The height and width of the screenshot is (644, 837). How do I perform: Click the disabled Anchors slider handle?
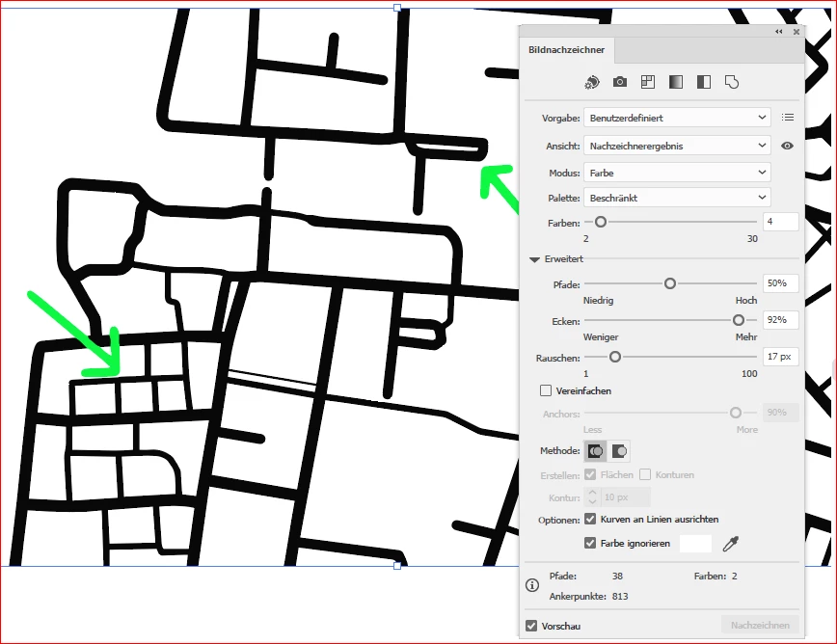click(x=736, y=413)
